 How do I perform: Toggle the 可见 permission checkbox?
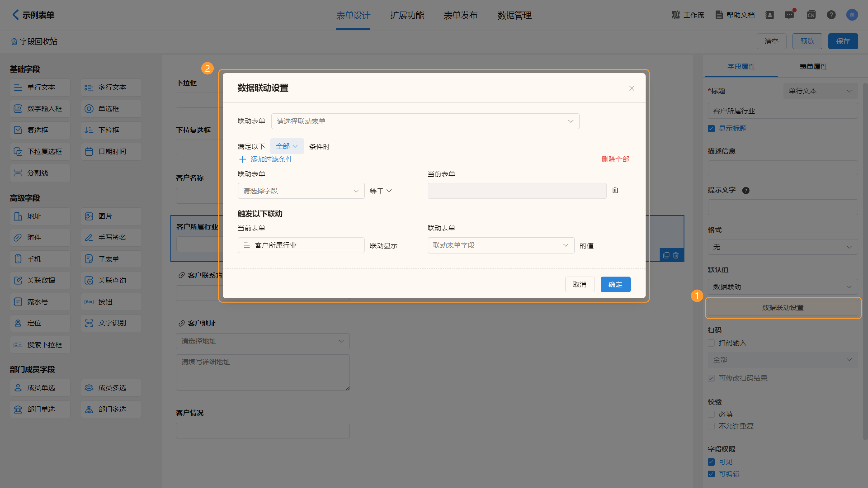pyautogui.click(x=711, y=462)
